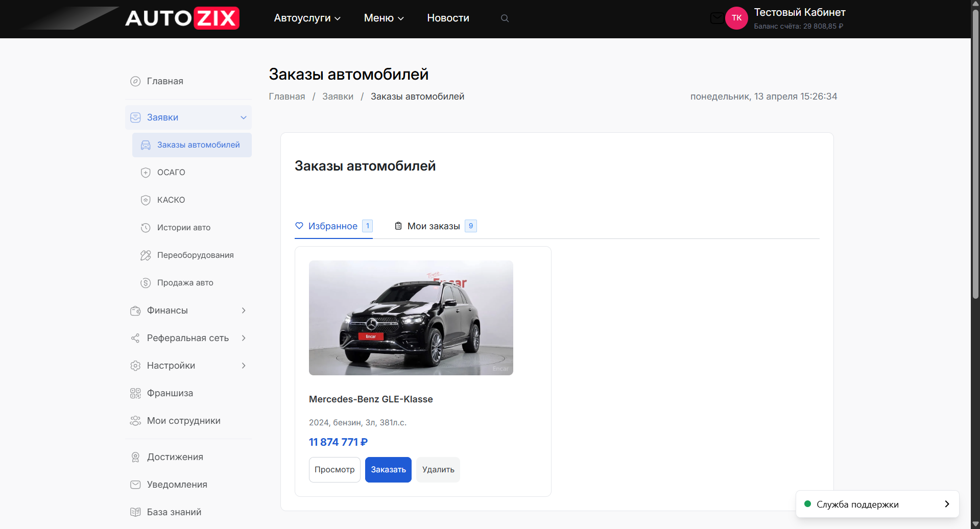This screenshot has height=529, width=980.
Task: Expand the Служба поддержки chat arrow
Action: click(x=947, y=504)
